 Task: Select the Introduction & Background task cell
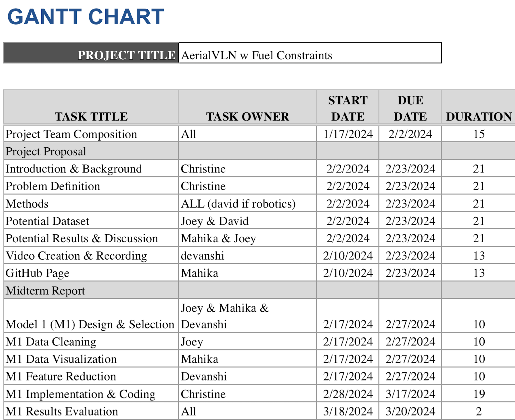tap(91, 168)
